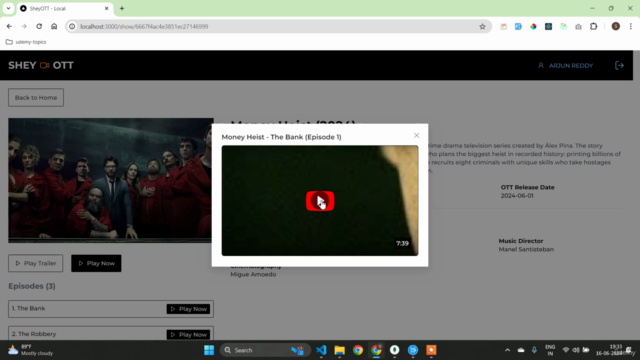Click the ENG IN language indicator
Image resolution: width=640 pixels, height=360 pixels.
pos(550,350)
